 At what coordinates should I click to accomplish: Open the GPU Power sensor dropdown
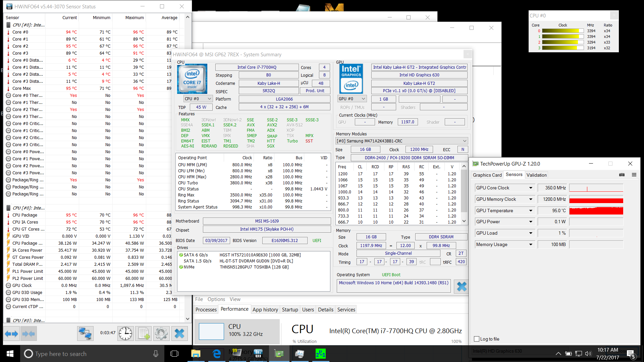coord(531,222)
